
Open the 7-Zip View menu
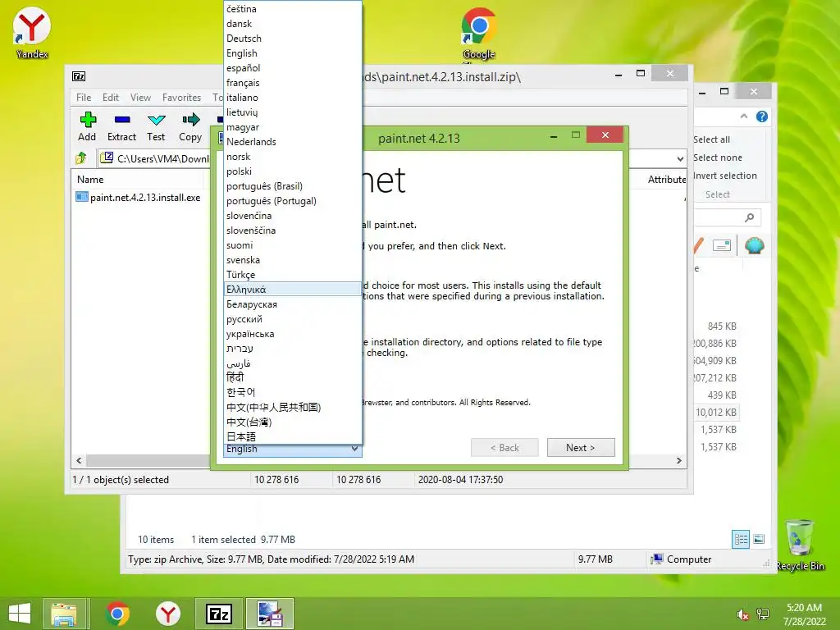[140, 98]
